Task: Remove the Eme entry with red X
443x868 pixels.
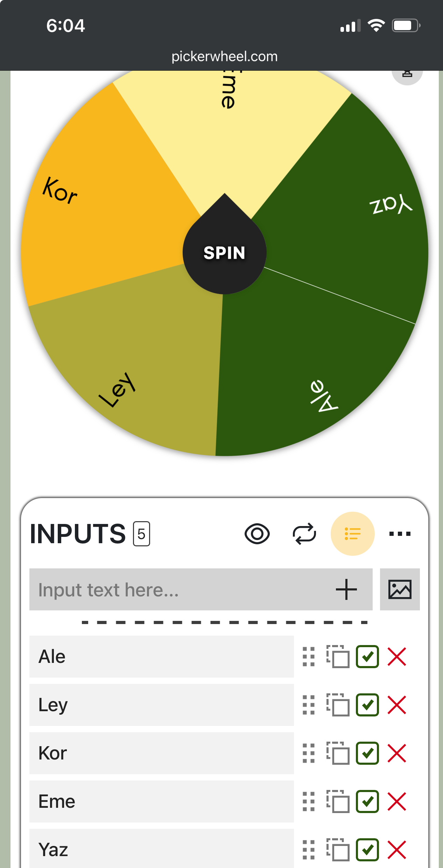Action: click(397, 801)
